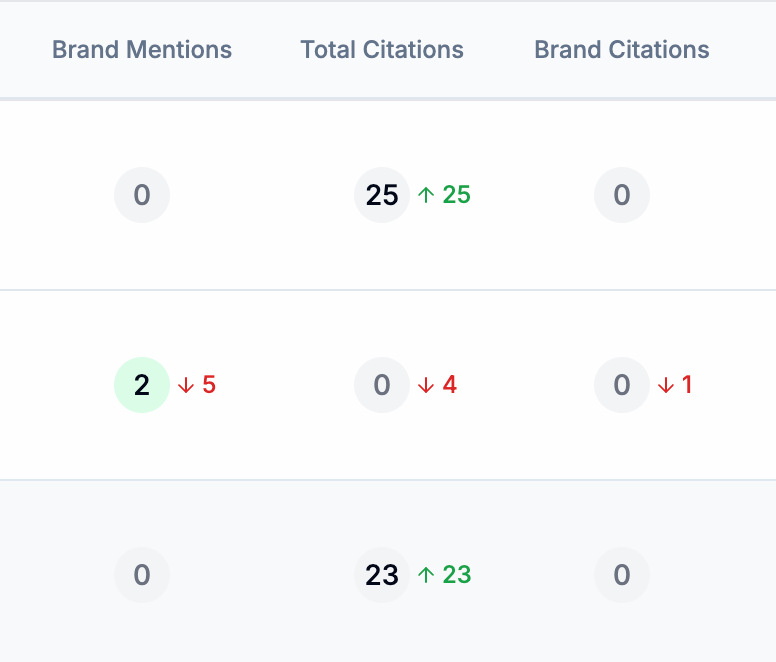Click the red down arrow beside 1
The width and height of the screenshot is (776, 662).
click(666, 385)
